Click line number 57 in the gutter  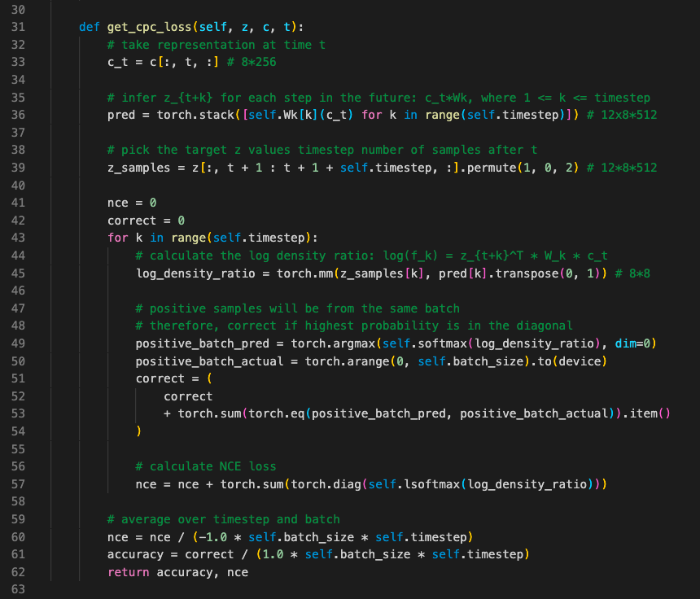click(x=18, y=484)
